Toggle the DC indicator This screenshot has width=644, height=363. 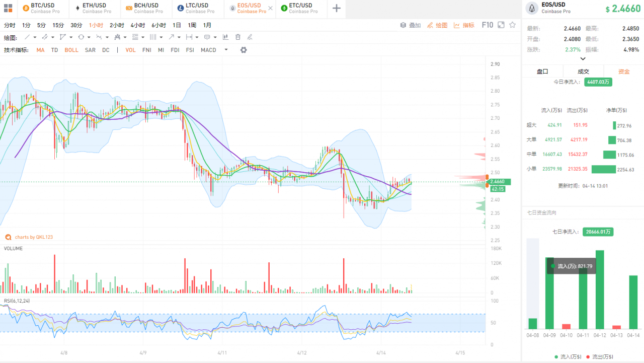point(106,50)
